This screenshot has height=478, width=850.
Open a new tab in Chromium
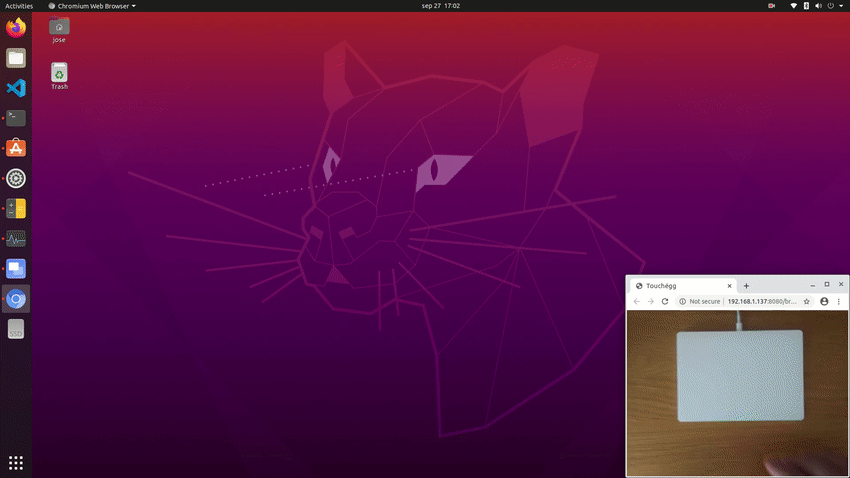746,286
